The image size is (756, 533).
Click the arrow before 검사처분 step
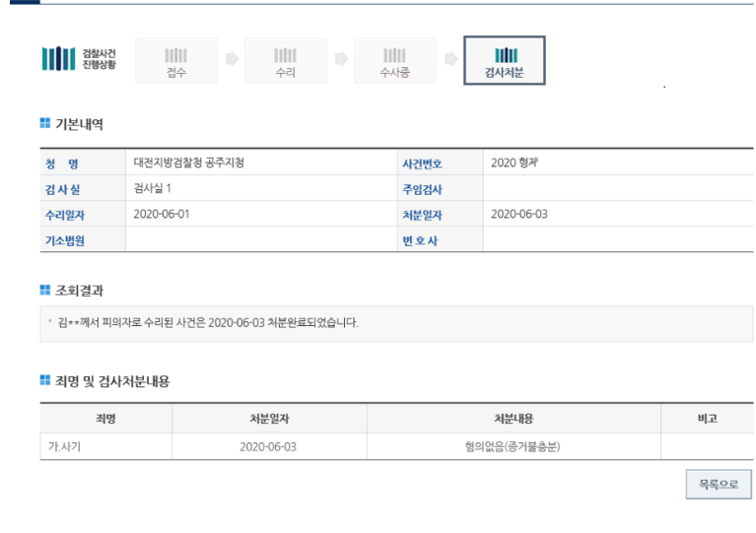tap(450, 59)
